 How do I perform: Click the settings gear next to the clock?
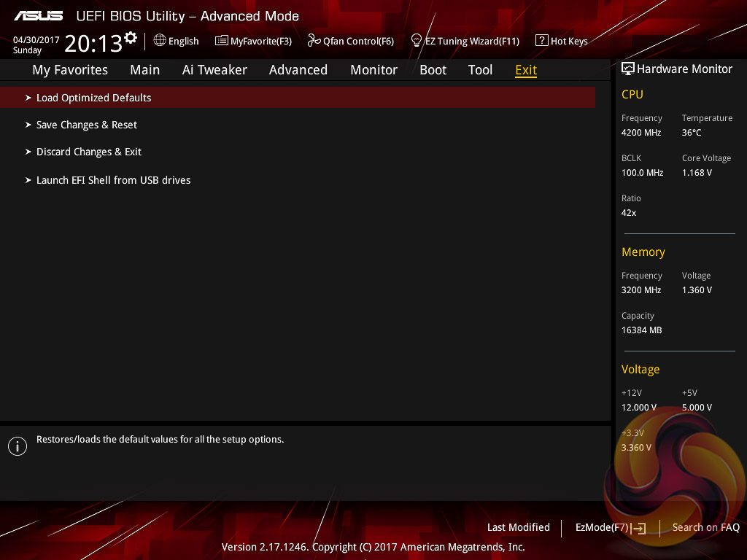click(x=131, y=38)
